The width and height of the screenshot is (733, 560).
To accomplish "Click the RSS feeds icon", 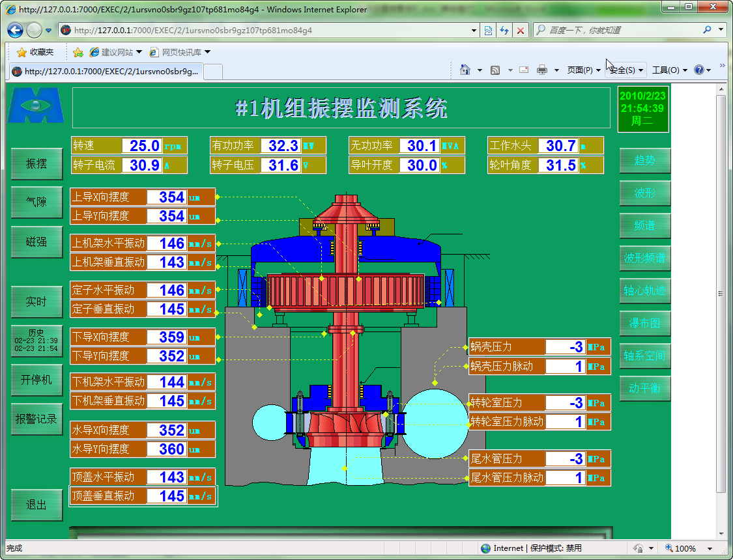I will pyautogui.click(x=495, y=70).
